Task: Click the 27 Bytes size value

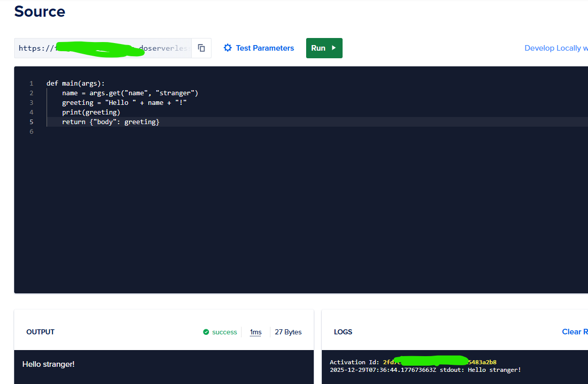Action: [288, 332]
